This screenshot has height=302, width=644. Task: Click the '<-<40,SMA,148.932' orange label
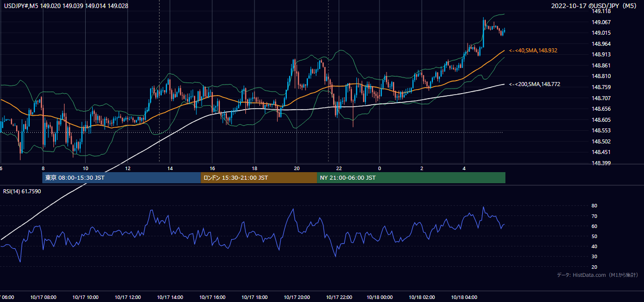pos(533,51)
